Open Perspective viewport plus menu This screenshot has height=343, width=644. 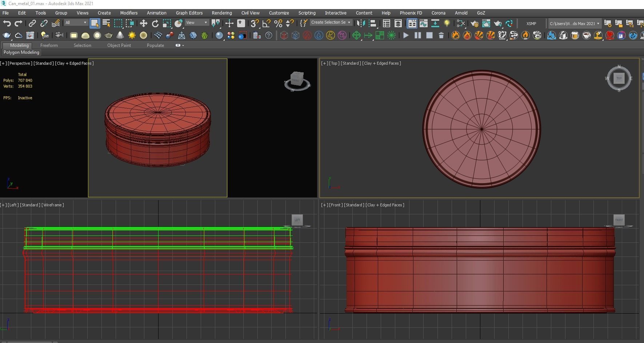3,63
